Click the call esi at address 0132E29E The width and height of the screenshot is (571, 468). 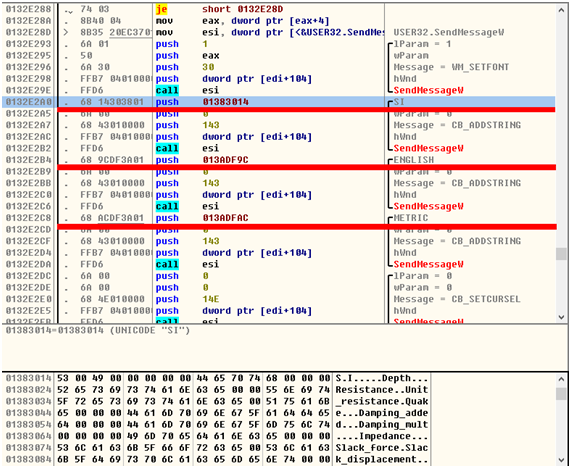point(187,90)
